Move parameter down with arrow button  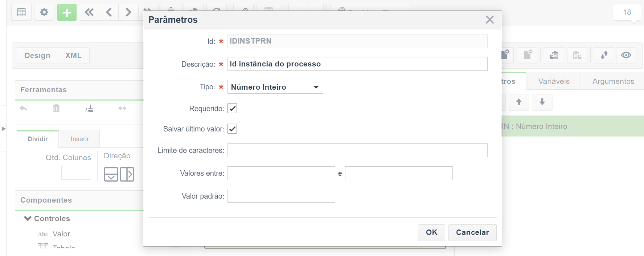pos(542,102)
